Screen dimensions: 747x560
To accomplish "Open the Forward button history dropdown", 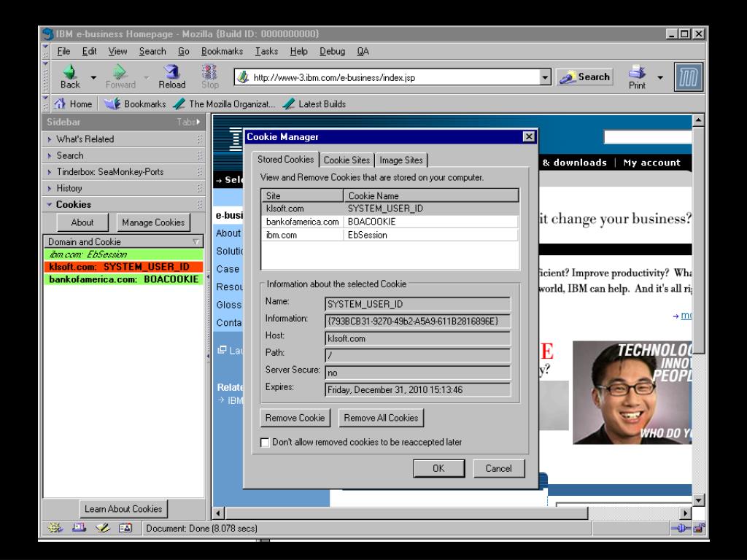I will (146, 77).
